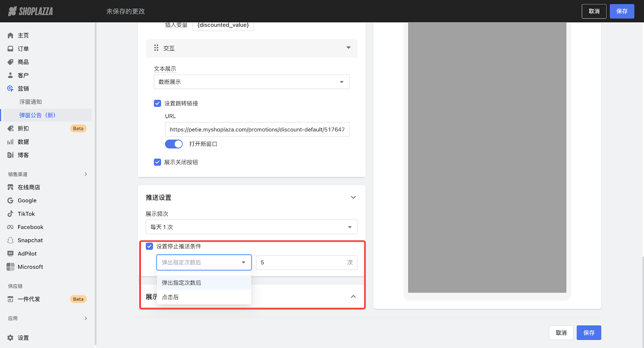
Task: Click the 弹出指定次数后 condition dropdown box
Action: pyautogui.click(x=204, y=262)
